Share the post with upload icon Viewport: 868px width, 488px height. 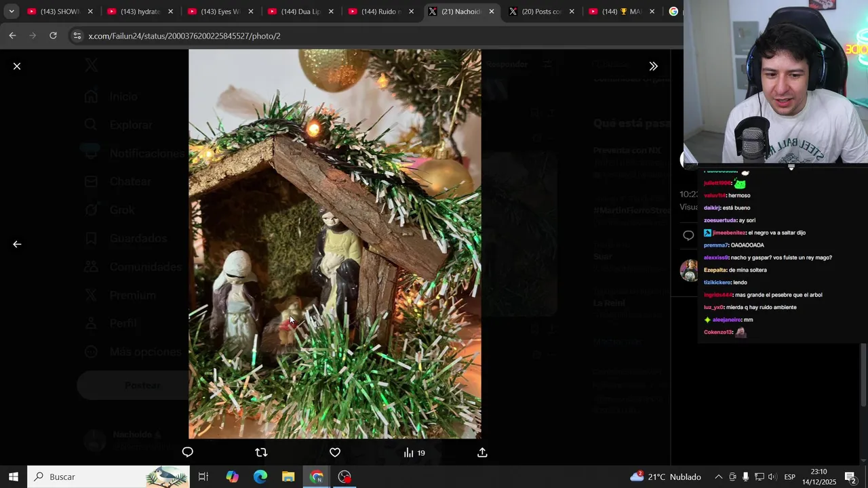click(x=482, y=452)
